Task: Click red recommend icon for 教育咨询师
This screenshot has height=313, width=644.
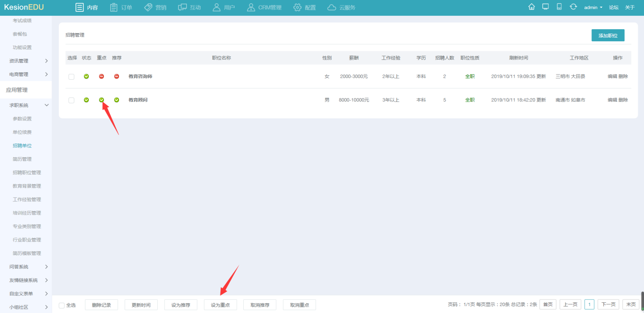Action: [x=116, y=76]
